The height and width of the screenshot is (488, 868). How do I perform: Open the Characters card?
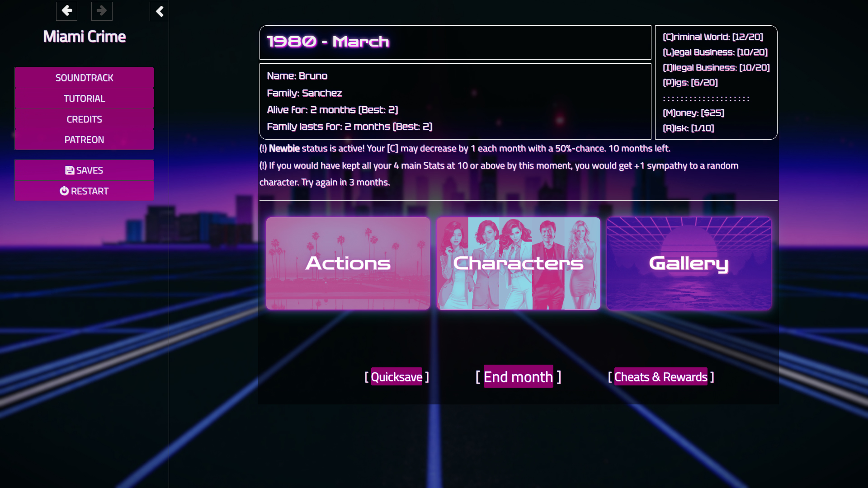coord(519,263)
